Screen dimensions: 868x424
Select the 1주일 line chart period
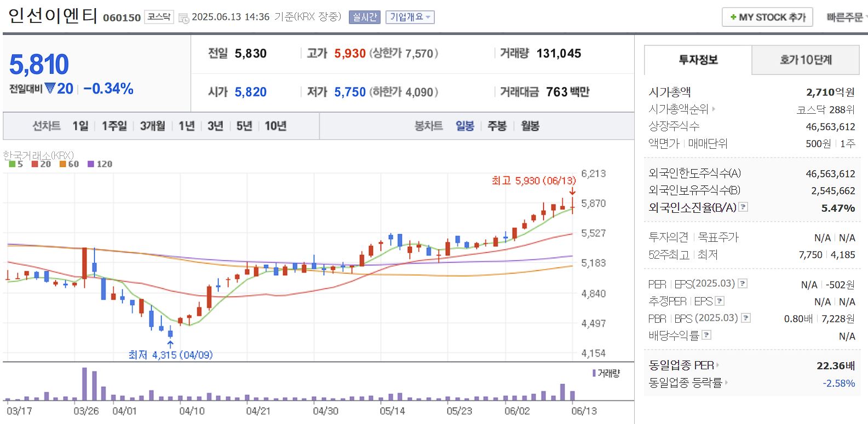pyautogui.click(x=114, y=126)
